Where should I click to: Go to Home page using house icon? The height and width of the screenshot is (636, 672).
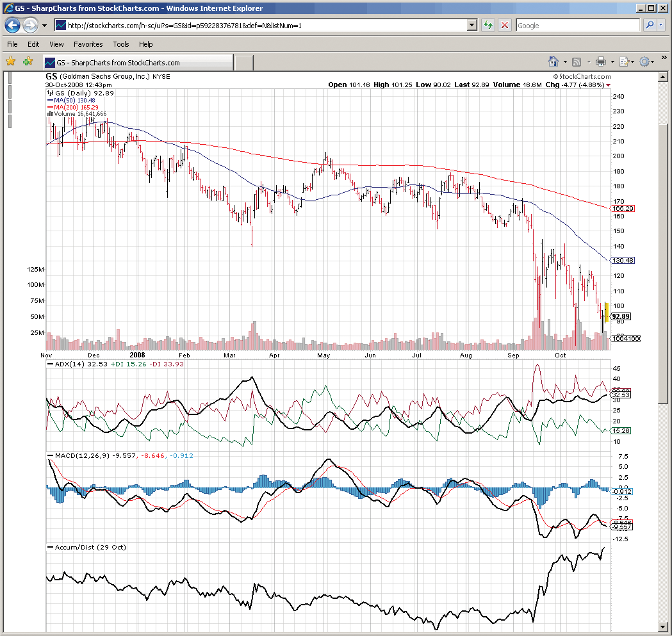tap(553, 61)
